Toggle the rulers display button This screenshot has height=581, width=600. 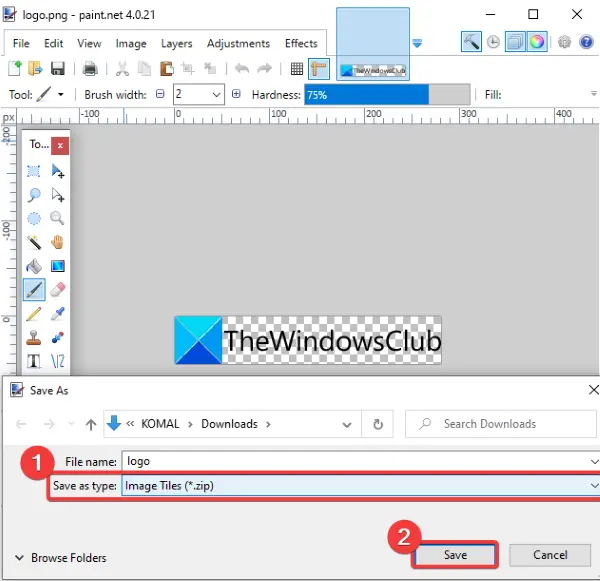pyautogui.click(x=319, y=69)
